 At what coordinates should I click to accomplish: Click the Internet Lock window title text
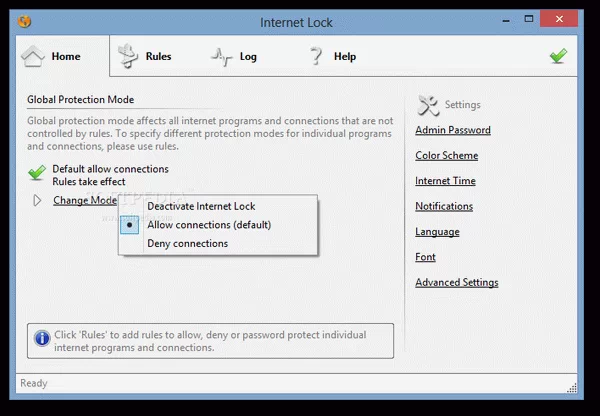click(296, 23)
